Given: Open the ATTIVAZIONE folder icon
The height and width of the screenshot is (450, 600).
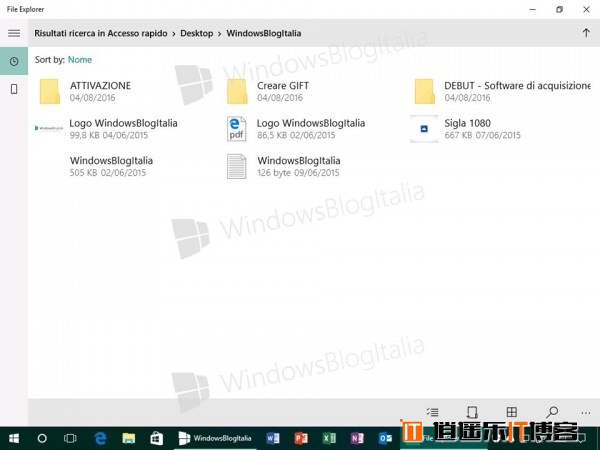Looking at the screenshot, I should pyautogui.click(x=50, y=91).
